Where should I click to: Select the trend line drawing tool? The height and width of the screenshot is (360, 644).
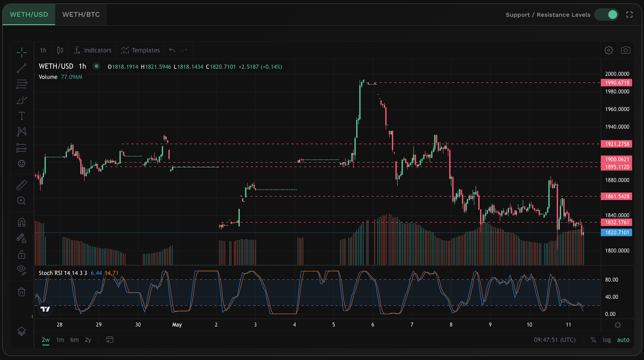coord(22,68)
